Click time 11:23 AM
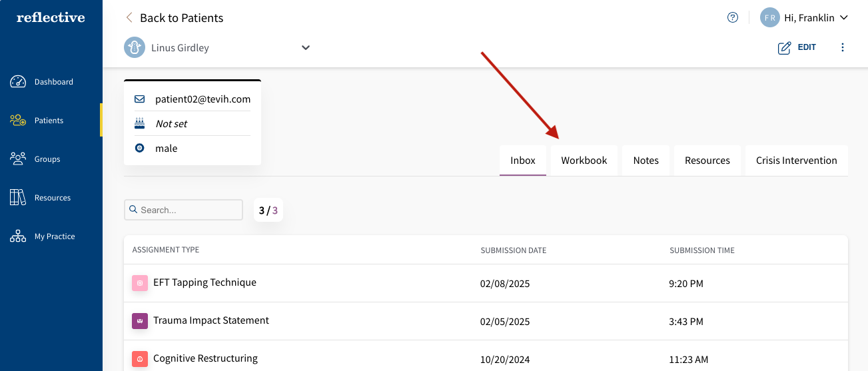This screenshot has width=868, height=371. tap(689, 360)
